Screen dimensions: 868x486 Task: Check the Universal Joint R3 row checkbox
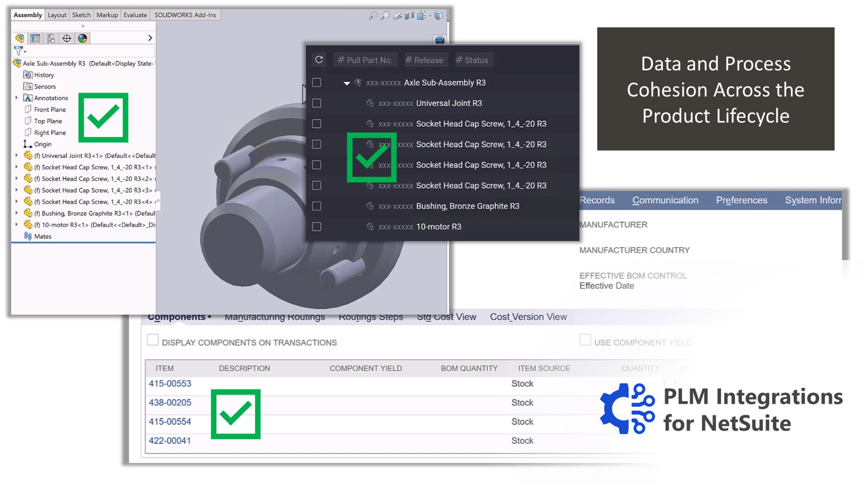point(317,103)
